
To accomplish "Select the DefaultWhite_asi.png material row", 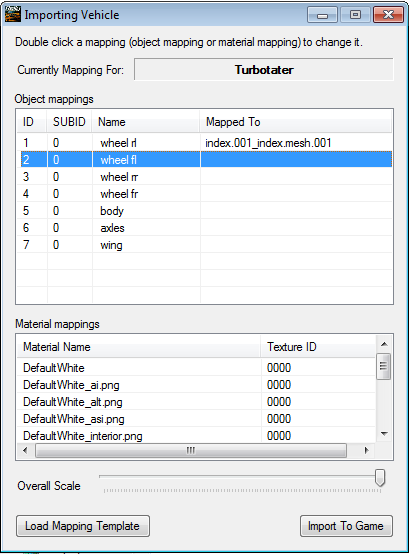I will coord(196,419).
